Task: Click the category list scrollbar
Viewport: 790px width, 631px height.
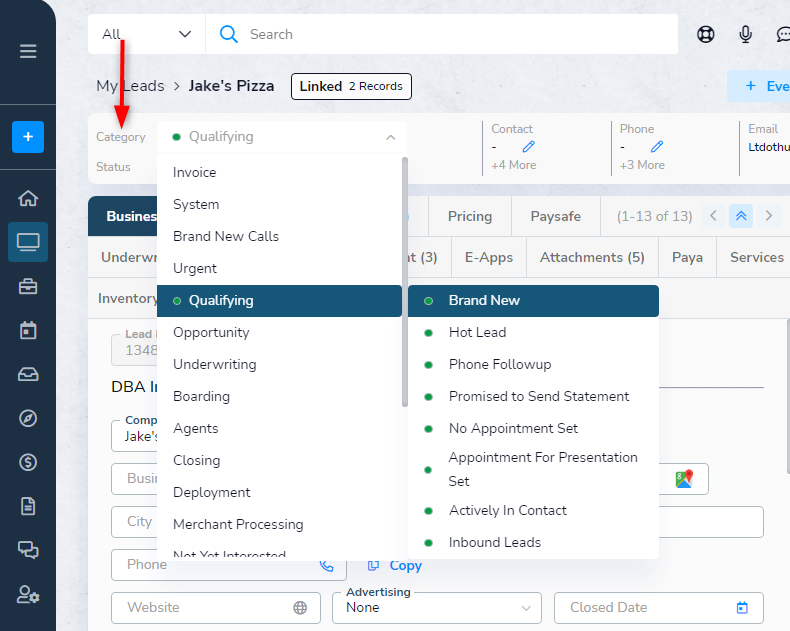Action: coord(405,282)
